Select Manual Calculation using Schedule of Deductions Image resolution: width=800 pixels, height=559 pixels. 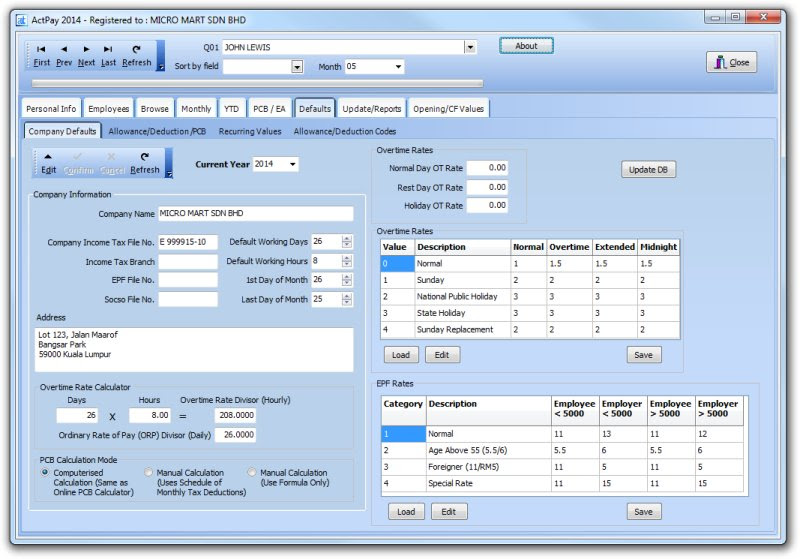click(148, 472)
